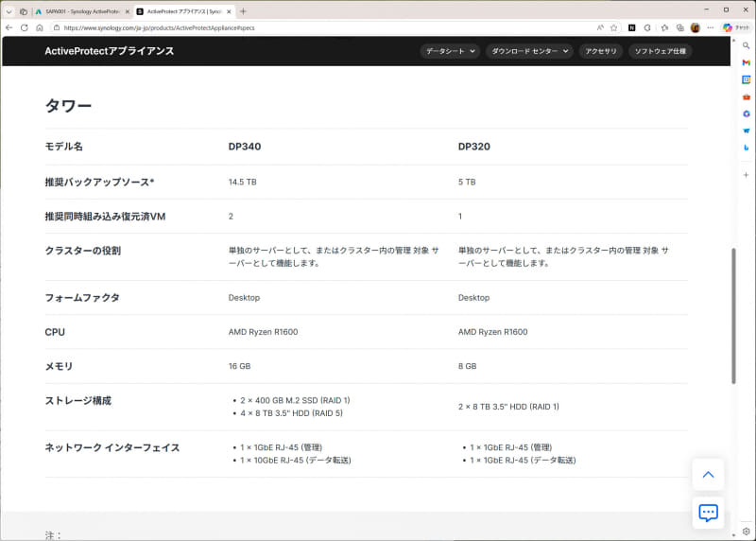The image size is (756, 541).
Task: Select '2 × 400 GB M.2 SSD (RAID 1)' text
Action: point(295,400)
